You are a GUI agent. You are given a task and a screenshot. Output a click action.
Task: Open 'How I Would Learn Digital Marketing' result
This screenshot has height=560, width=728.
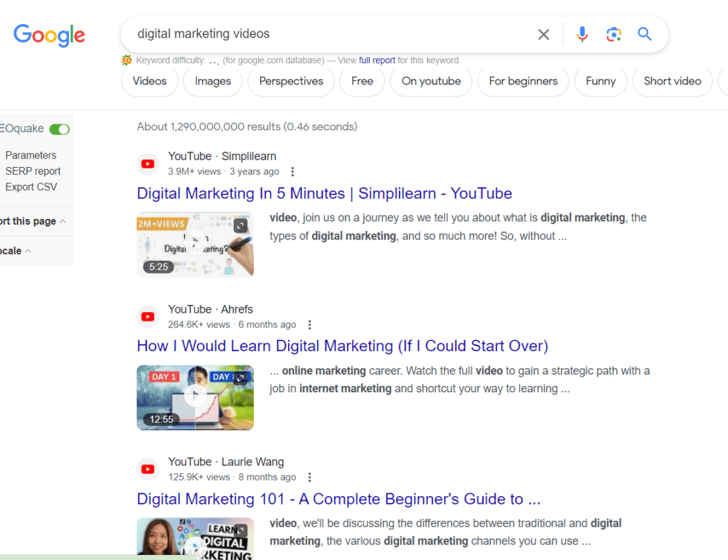(342, 346)
